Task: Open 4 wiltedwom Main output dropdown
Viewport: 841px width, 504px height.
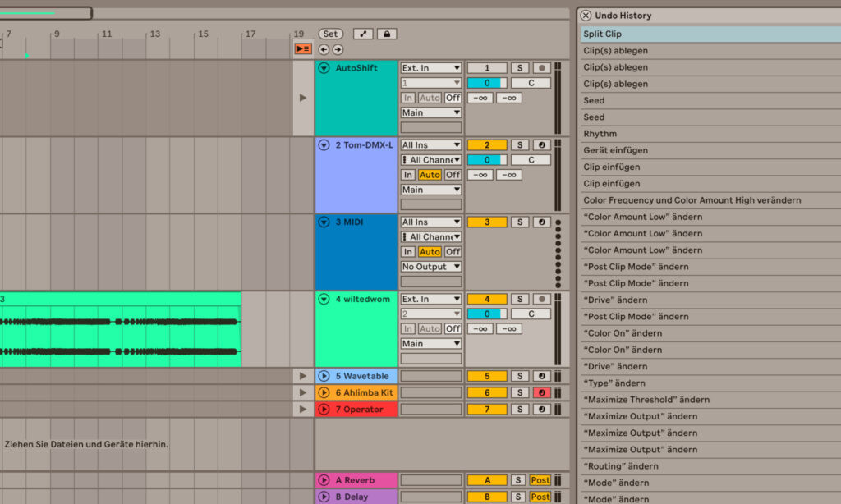Action: (x=431, y=344)
